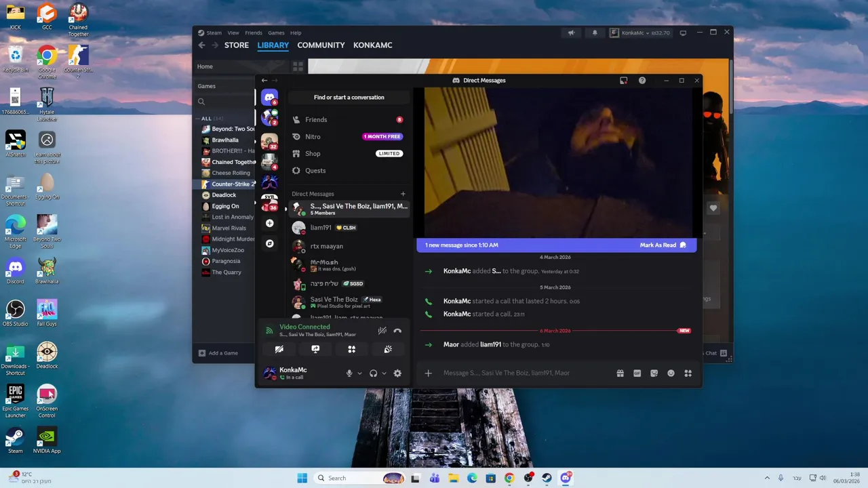Go back in Discord navigation
This screenshot has height=488, width=868.
coord(264,81)
